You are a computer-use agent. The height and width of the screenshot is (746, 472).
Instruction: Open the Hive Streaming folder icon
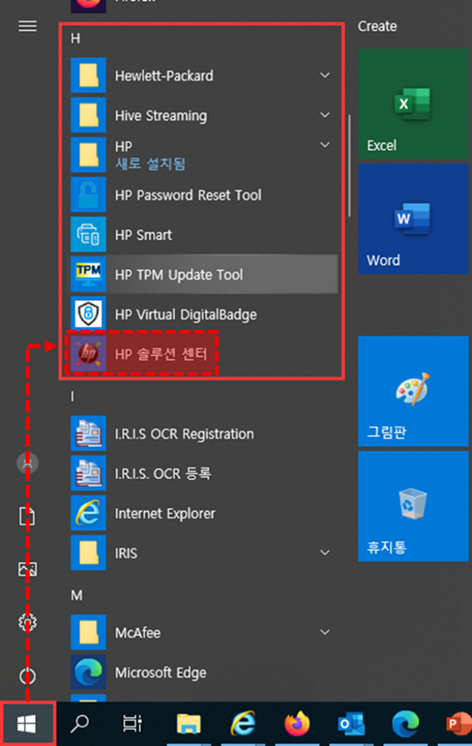(88, 115)
